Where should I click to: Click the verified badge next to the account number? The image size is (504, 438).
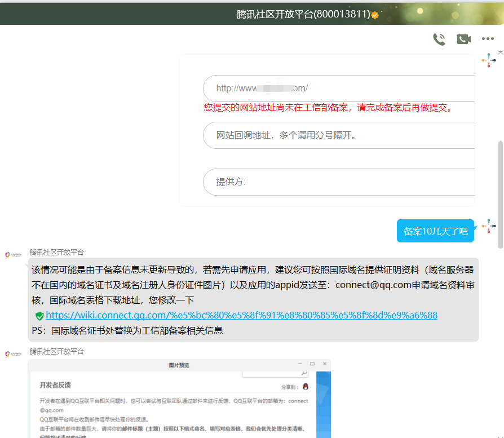coord(375,15)
